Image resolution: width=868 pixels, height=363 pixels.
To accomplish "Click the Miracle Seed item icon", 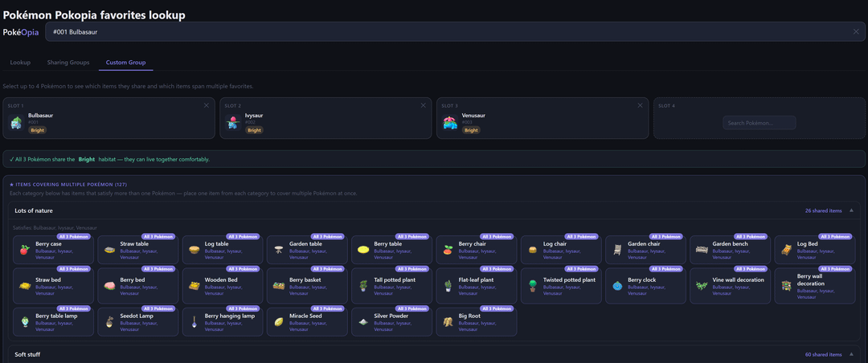I will pos(278,321).
